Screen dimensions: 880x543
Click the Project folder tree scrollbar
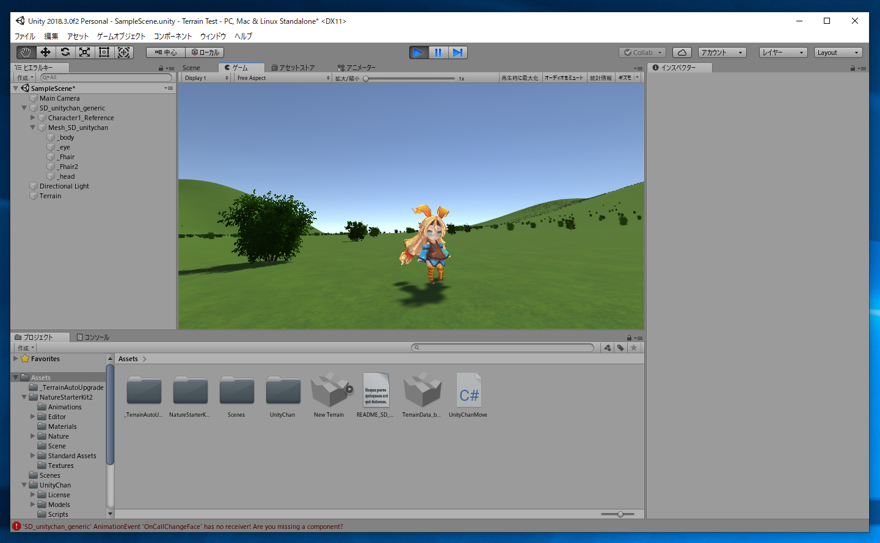click(x=110, y=415)
